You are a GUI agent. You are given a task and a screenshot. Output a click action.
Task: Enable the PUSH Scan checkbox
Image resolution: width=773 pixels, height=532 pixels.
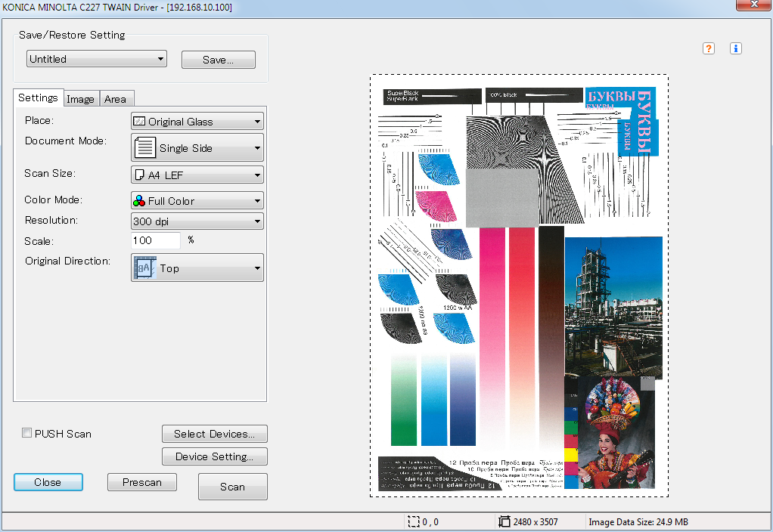click(x=27, y=433)
